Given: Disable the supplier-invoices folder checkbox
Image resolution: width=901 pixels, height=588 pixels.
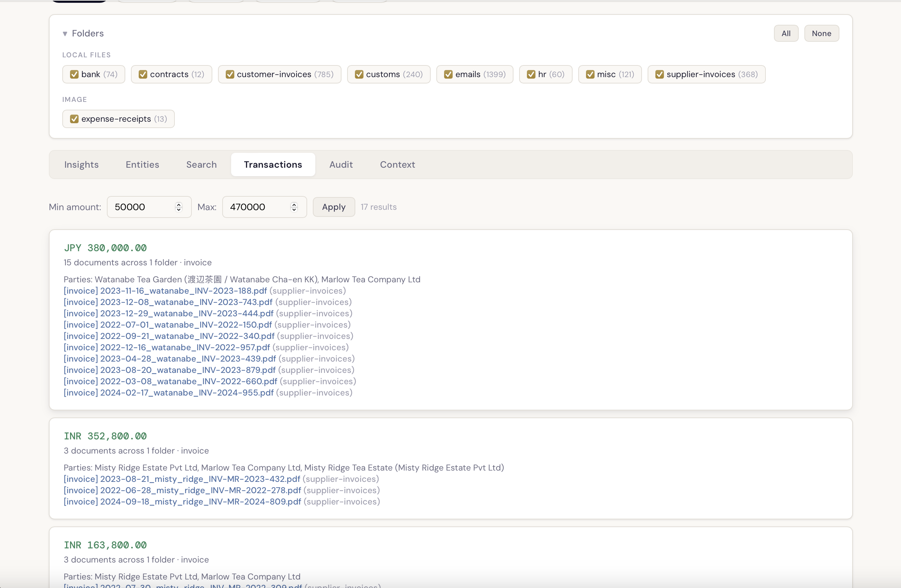Looking at the screenshot, I should tap(660, 74).
